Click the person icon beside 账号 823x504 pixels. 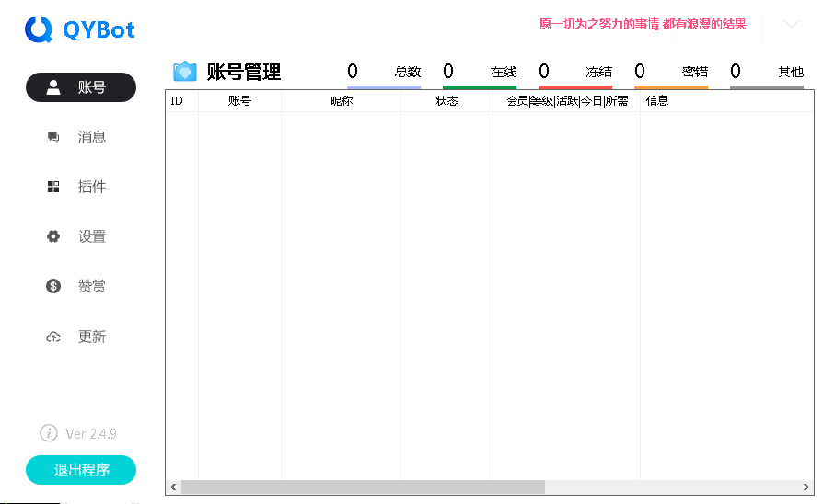[53, 87]
